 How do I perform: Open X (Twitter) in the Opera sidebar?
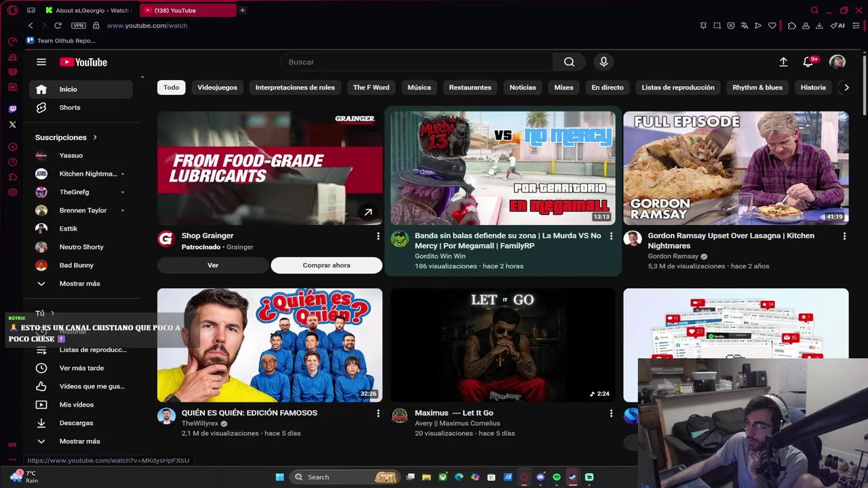pyautogui.click(x=12, y=125)
